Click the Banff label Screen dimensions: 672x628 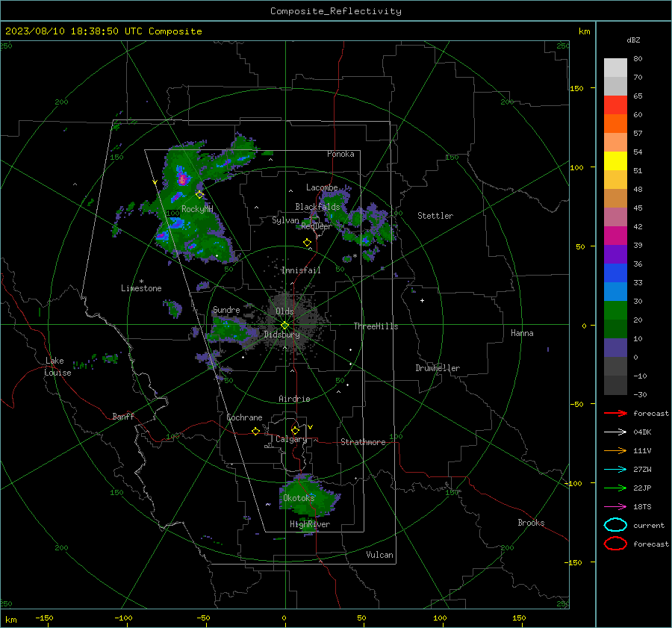point(123,417)
